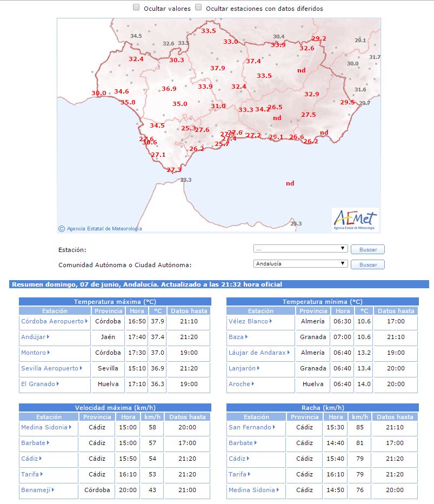Click the 'Resumen domingo, 07 de junio' heading bar
Viewport: 434px width, 504px height.
[x=219, y=284]
